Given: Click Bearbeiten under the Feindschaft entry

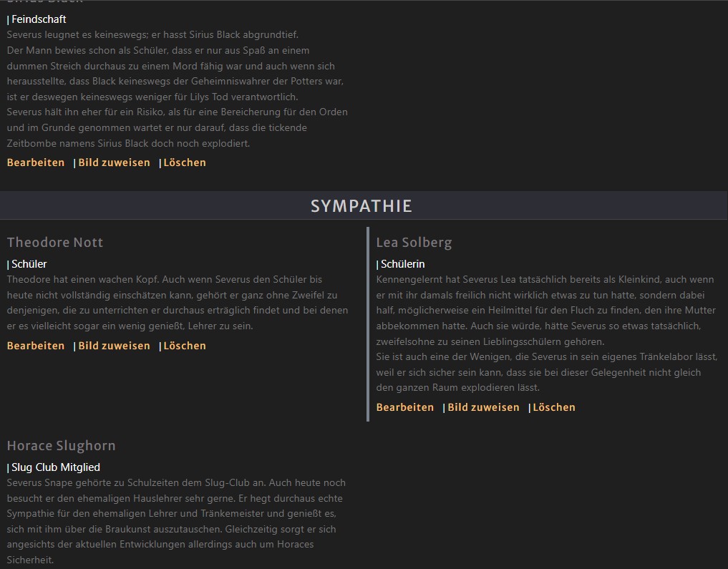Looking at the screenshot, I should [x=36, y=162].
